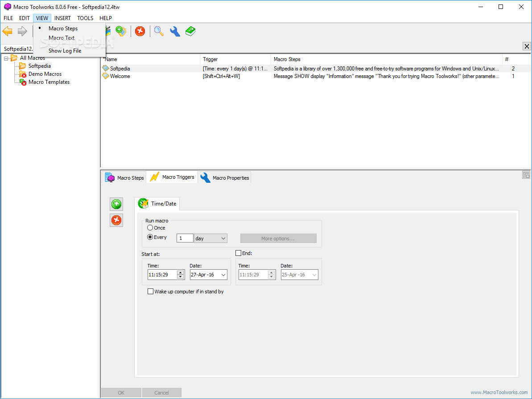Click the Start time spinner arrows
Image resolution: width=532 pixels, height=399 pixels.
point(181,275)
